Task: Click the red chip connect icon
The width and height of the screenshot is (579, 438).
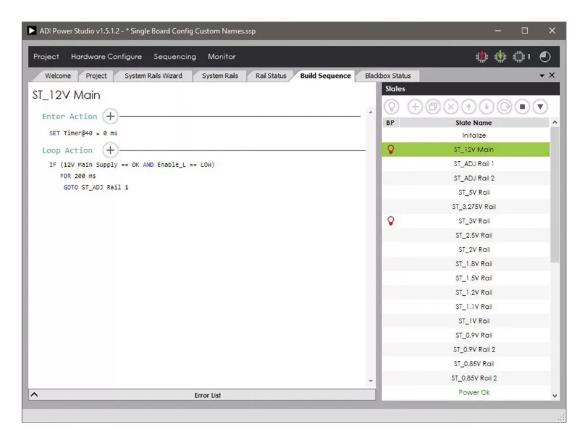Action: coord(482,57)
